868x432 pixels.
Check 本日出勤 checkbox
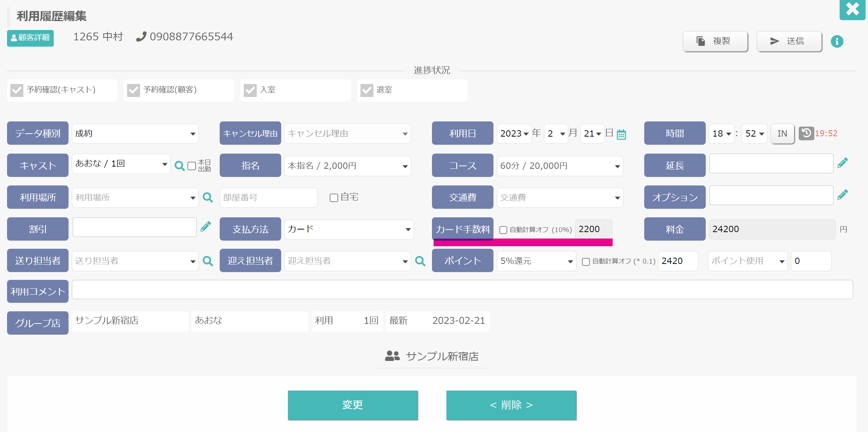point(192,166)
